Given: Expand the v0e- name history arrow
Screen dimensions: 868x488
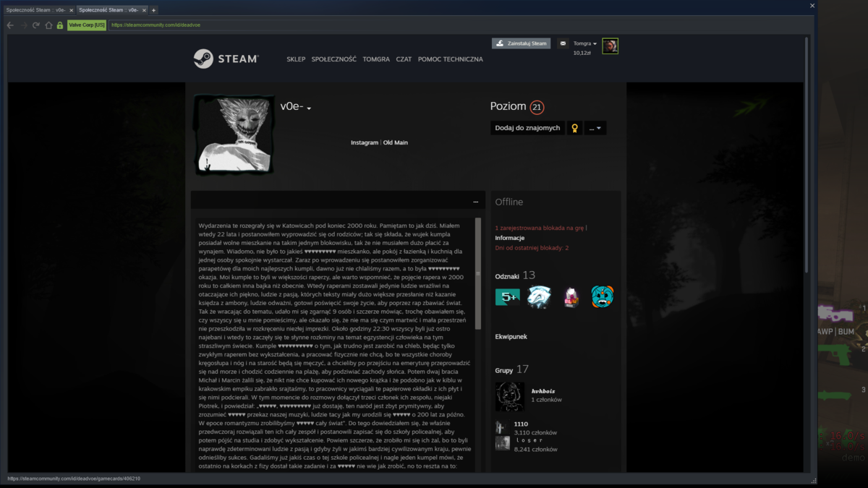Looking at the screenshot, I should coord(309,108).
